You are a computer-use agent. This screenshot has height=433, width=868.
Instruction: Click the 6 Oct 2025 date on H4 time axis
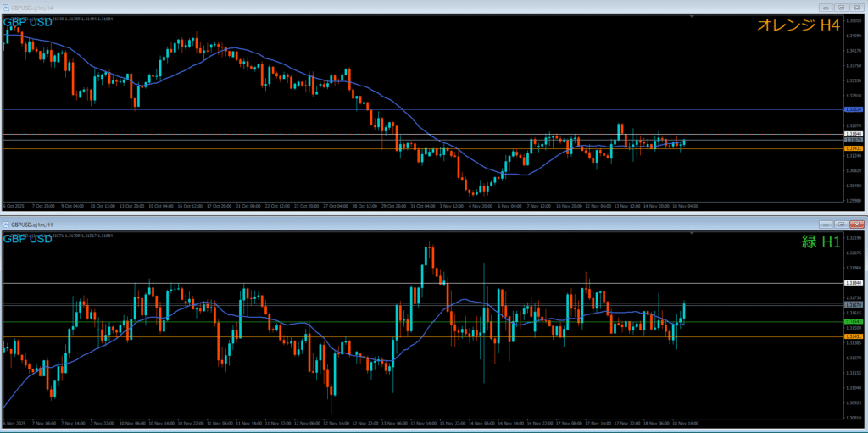pos(14,206)
